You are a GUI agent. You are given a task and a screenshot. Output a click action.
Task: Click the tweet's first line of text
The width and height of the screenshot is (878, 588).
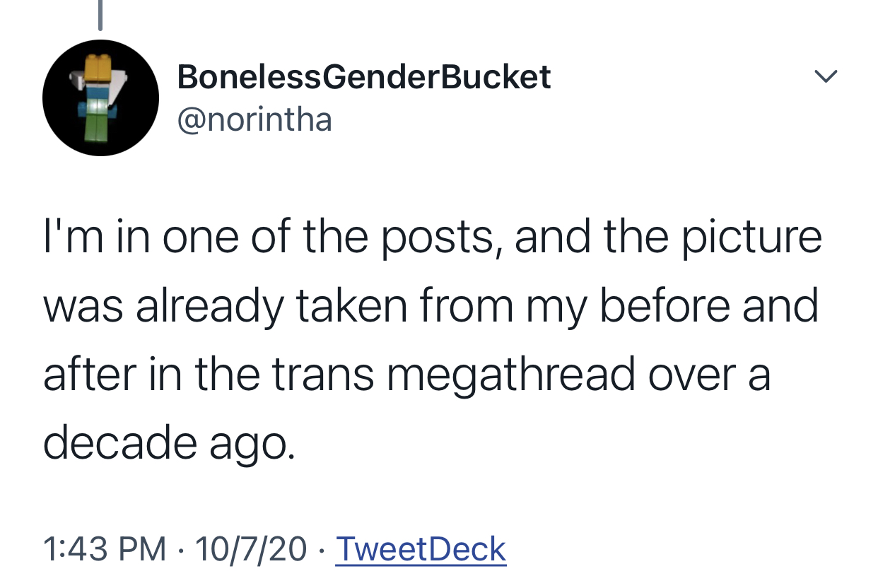pos(433,237)
